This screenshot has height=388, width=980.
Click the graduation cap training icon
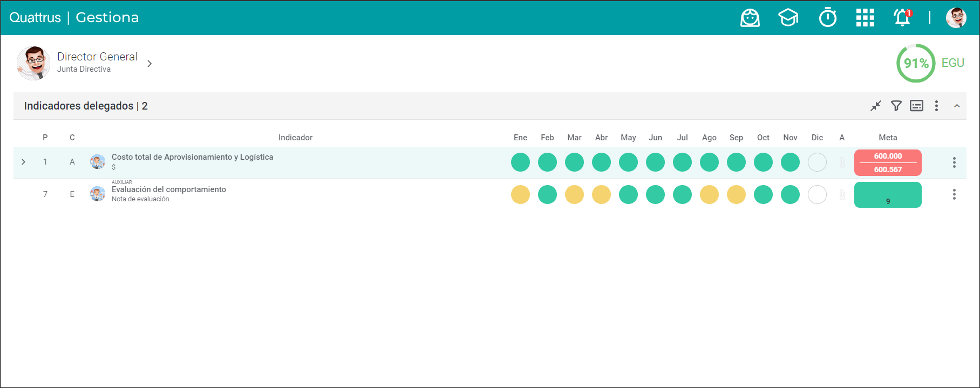(788, 18)
